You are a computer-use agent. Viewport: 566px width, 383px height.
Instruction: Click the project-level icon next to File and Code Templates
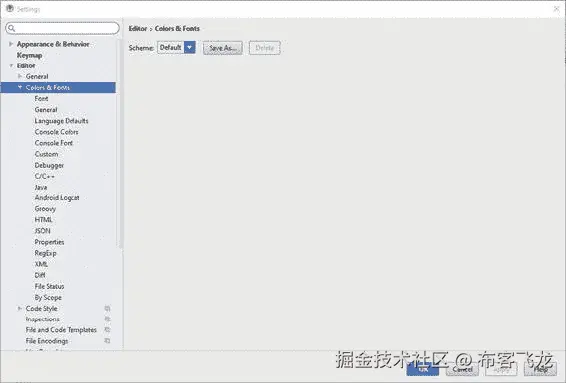[107, 330]
